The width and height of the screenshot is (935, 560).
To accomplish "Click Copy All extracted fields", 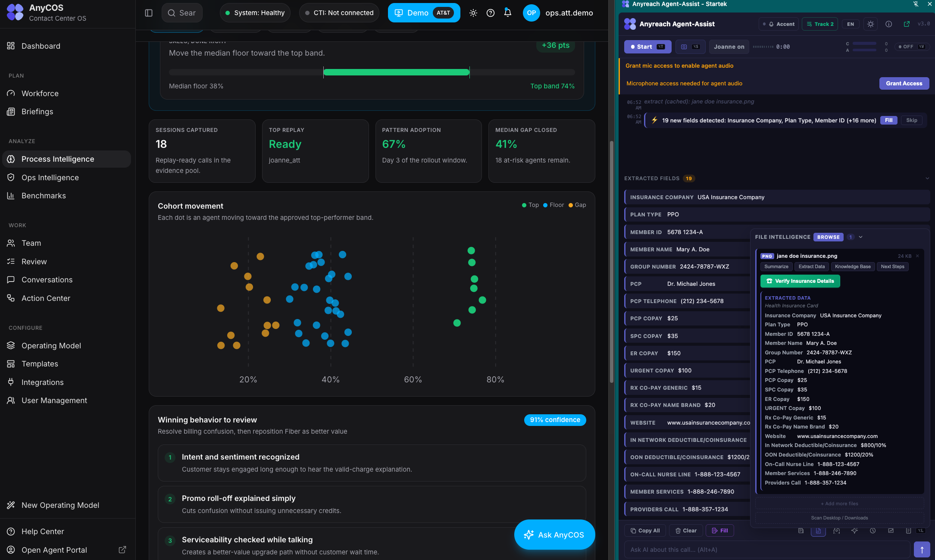I will 645,531.
